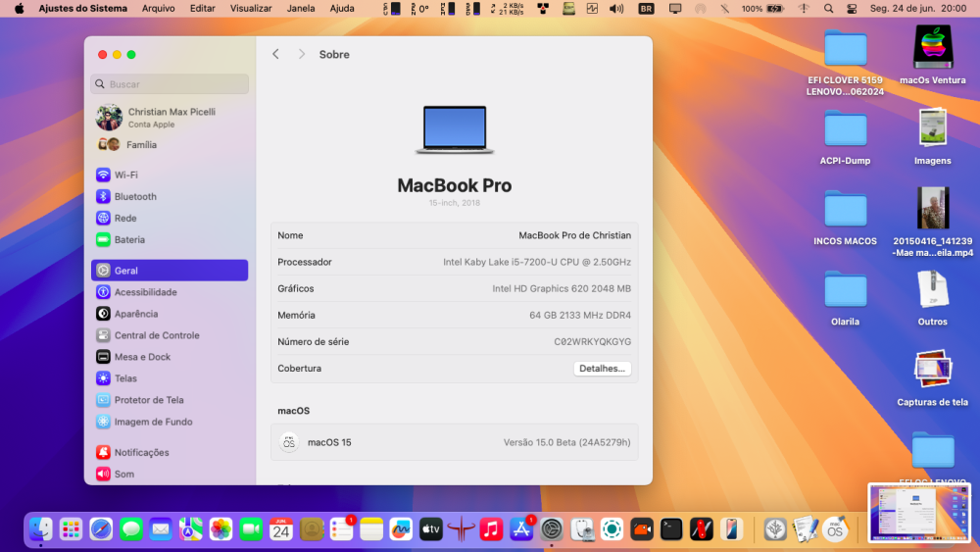Open Som settings in the sidebar

[170, 474]
